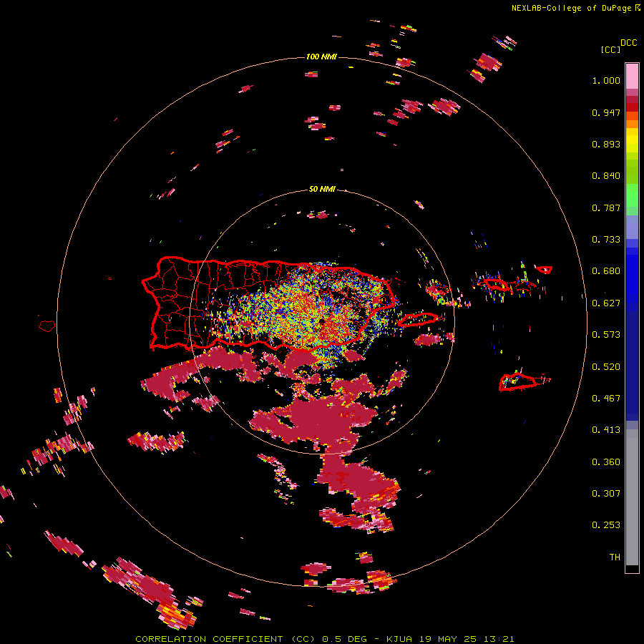Click the 0.680 scale value
The height and width of the screenshot is (644, 644).
[x=606, y=271]
